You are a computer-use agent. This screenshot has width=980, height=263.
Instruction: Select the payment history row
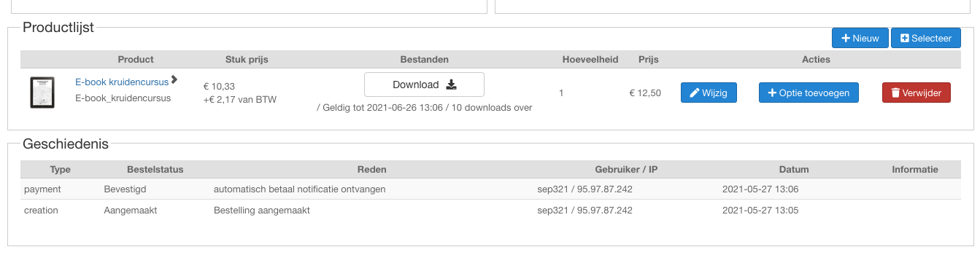pos(490,189)
